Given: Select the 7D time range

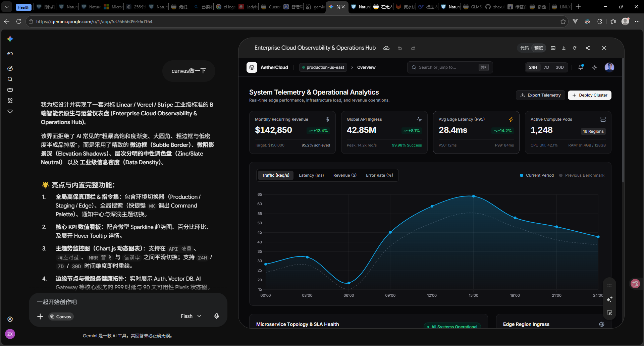Looking at the screenshot, I should click(x=546, y=67).
